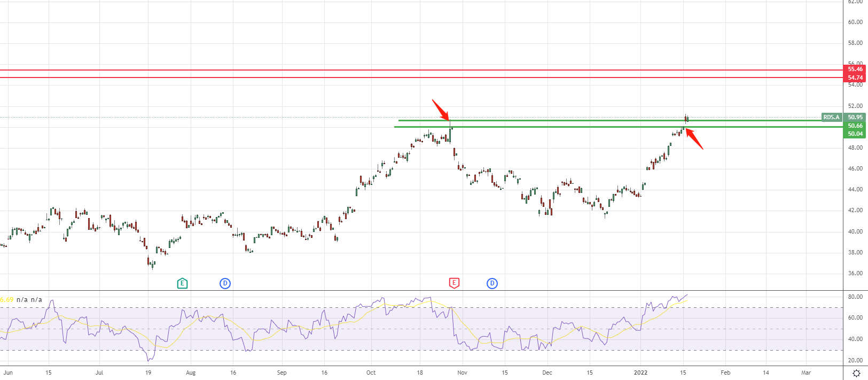The width and height of the screenshot is (868, 380).
Task: Click the 54.74 red price label
Action: tap(855, 78)
